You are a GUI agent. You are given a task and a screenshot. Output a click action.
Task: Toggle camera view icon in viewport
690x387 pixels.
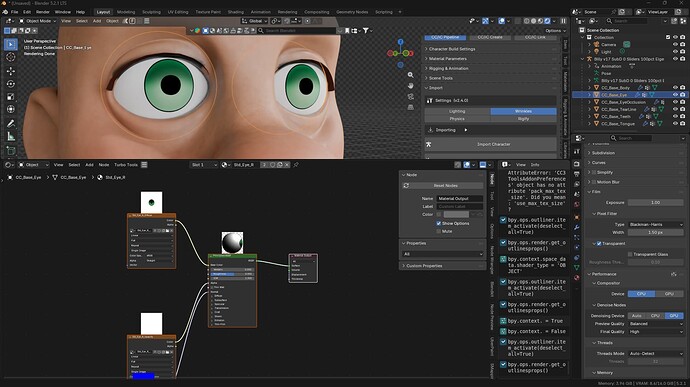411,96
